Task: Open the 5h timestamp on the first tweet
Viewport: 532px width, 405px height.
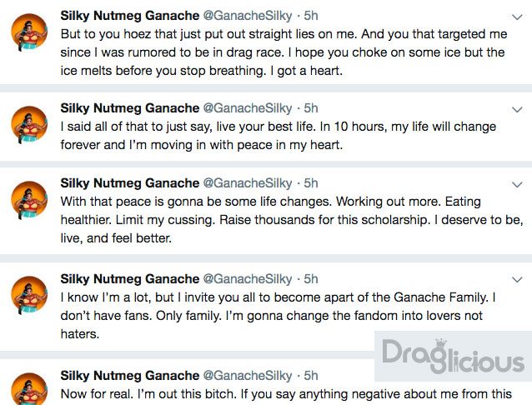Action: tap(311, 16)
